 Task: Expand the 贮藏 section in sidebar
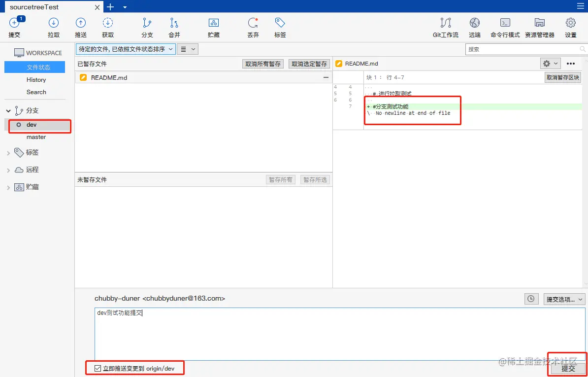pos(8,187)
